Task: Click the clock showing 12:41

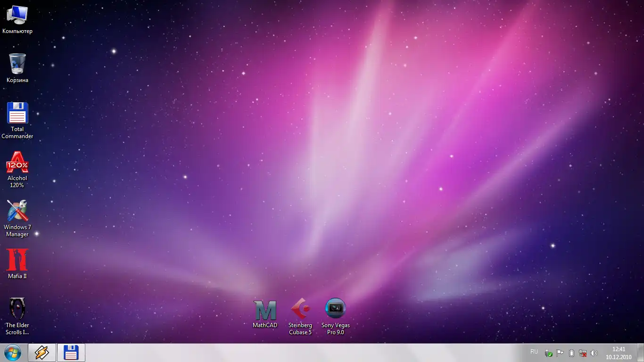Action: [x=619, y=353]
